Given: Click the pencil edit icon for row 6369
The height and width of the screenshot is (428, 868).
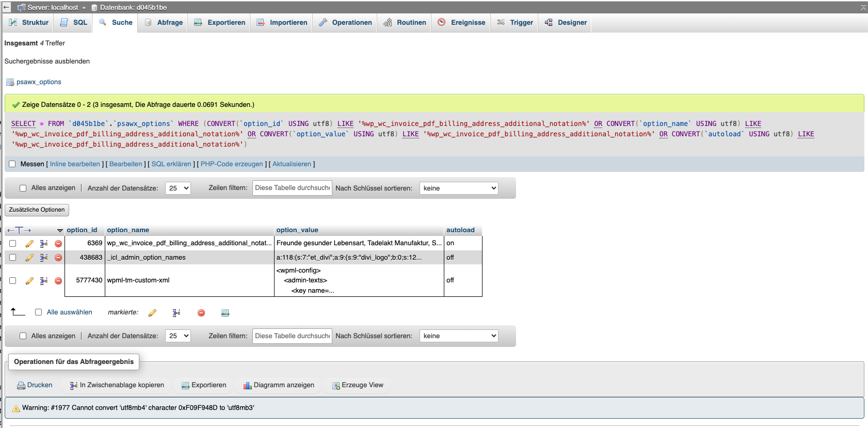Looking at the screenshot, I should coord(29,244).
